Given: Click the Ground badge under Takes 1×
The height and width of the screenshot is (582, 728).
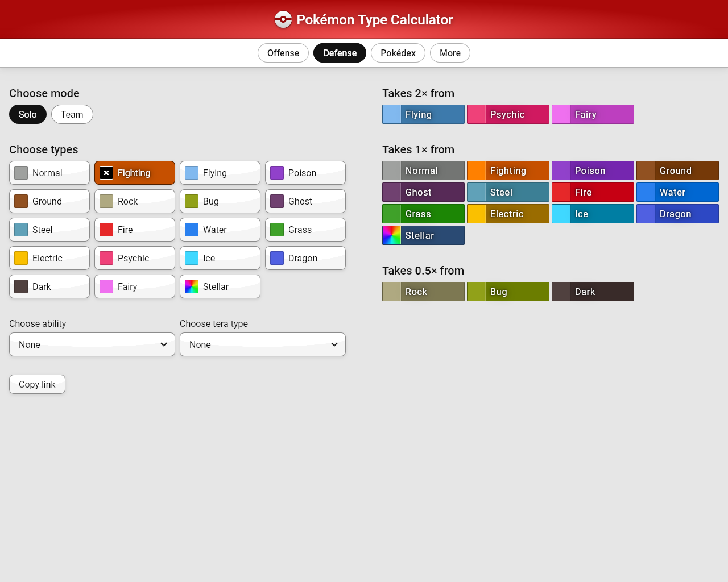Looking at the screenshot, I should click(677, 171).
